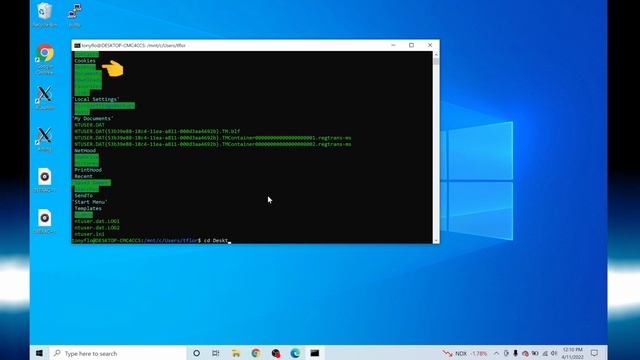The image size is (640, 360).
Task: Close the terminal window
Action: pyautogui.click(x=430, y=45)
